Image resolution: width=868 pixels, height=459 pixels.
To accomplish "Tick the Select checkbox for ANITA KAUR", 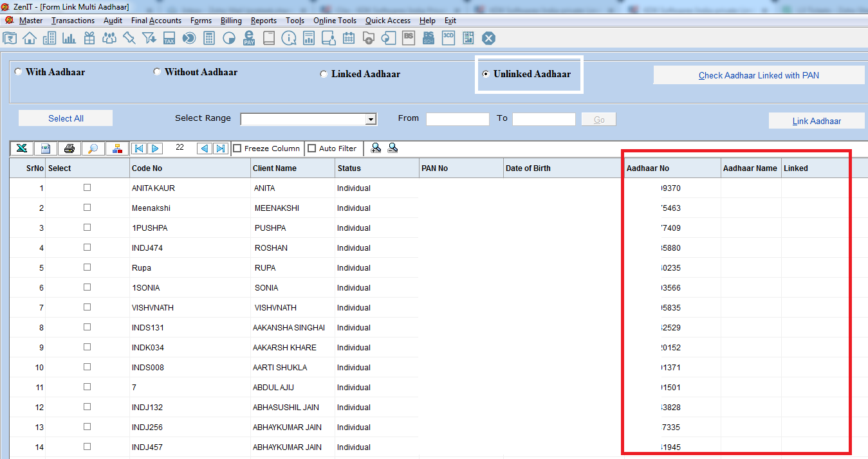I will [x=87, y=188].
